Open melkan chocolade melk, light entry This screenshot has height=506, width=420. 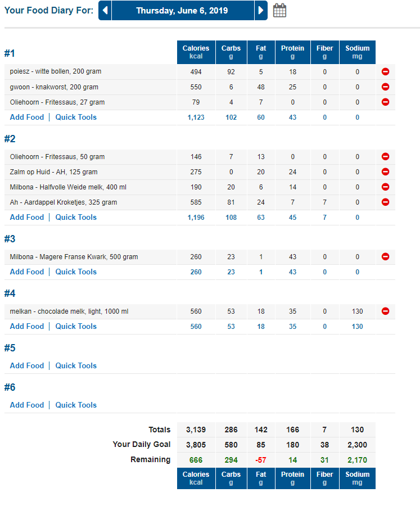tap(69, 311)
